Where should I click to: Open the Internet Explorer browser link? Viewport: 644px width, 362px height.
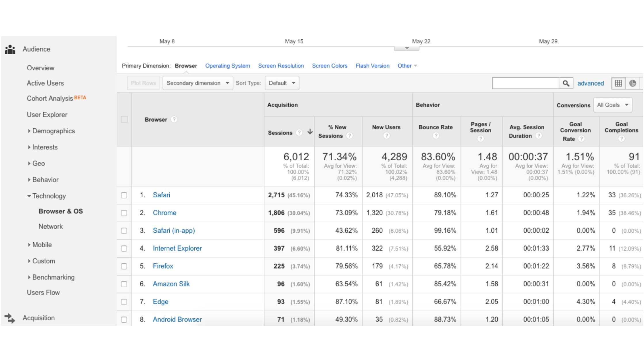click(177, 249)
